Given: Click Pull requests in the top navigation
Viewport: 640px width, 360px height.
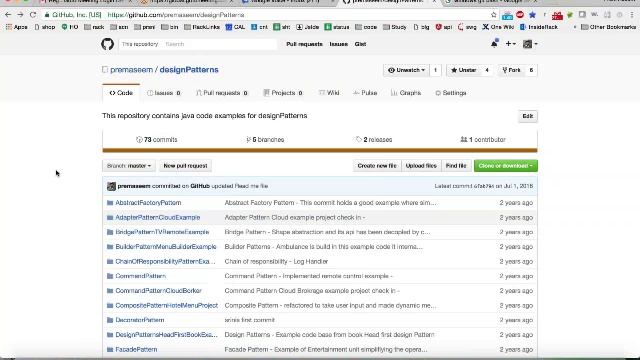Looking at the screenshot, I should point(304,44).
